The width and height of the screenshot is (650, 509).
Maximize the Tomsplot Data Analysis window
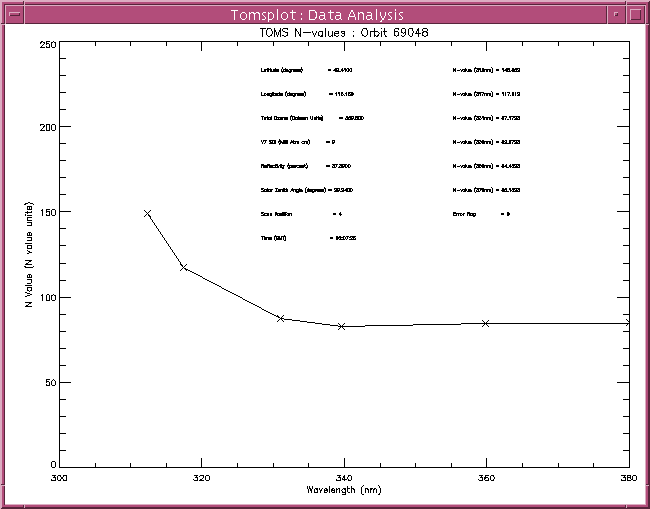635,14
